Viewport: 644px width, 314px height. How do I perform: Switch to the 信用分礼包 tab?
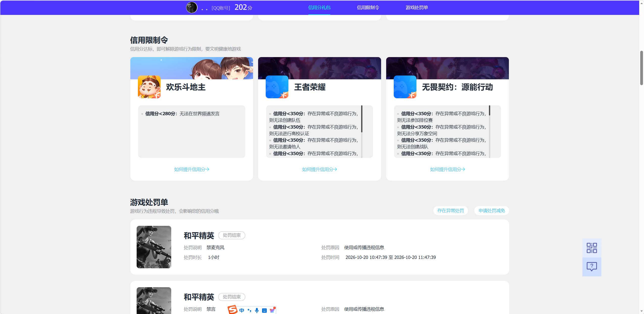(x=319, y=8)
